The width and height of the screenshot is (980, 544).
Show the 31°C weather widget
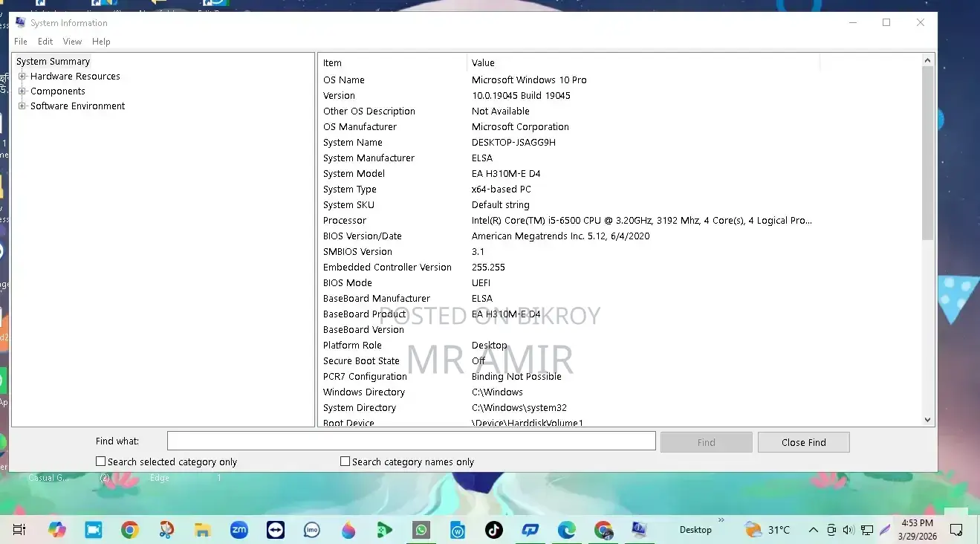tap(768, 530)
